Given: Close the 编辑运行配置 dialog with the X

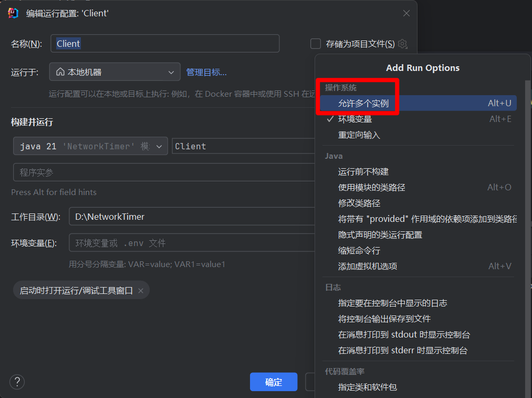Looking at the screenshot, I should [406, 13].
